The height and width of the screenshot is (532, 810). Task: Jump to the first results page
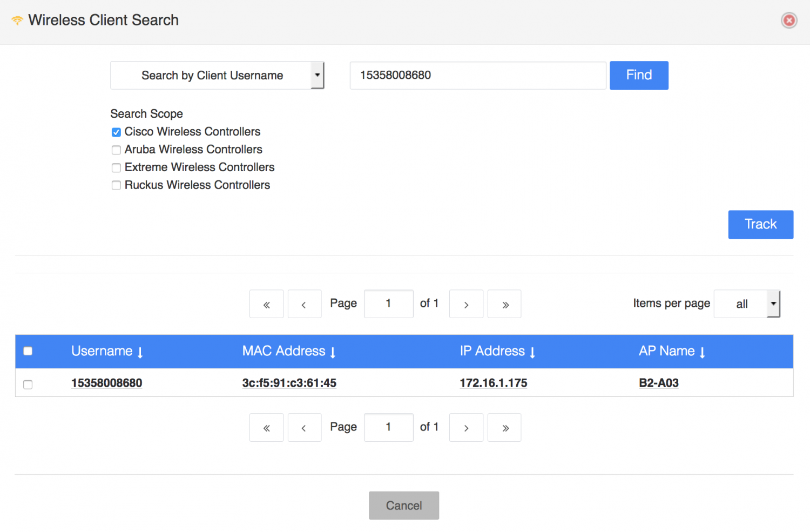pos(266,304)
